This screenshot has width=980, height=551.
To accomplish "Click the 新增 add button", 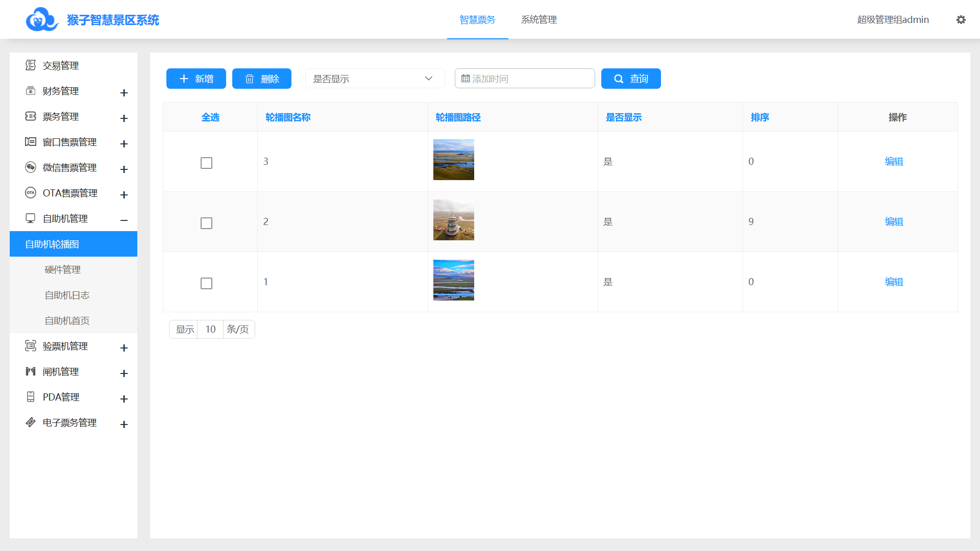I will pyautogui.click(x=196, y=79).
